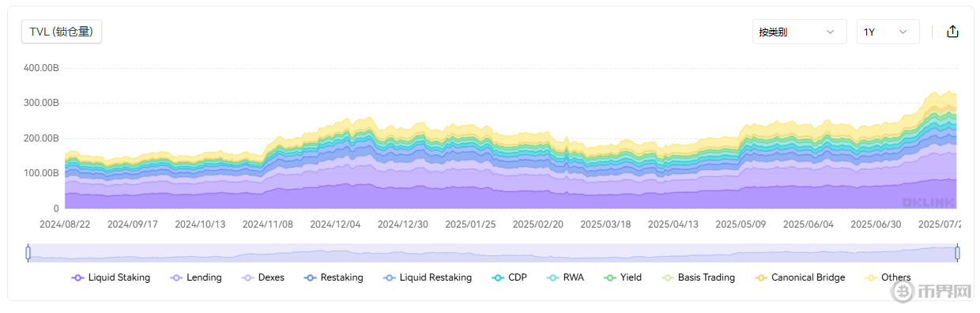
Task: Click the 币界网 logo link
Action: (930, 293)
